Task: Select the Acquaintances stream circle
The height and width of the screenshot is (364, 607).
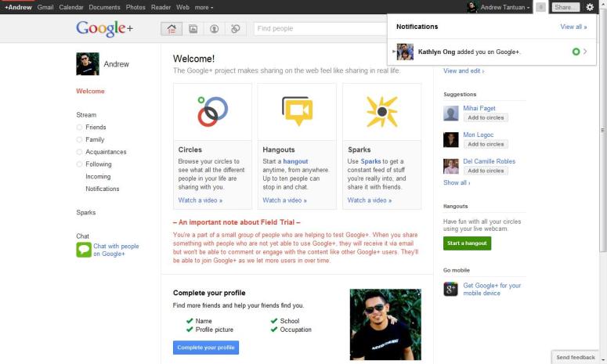Action: [x=79, y=152]
